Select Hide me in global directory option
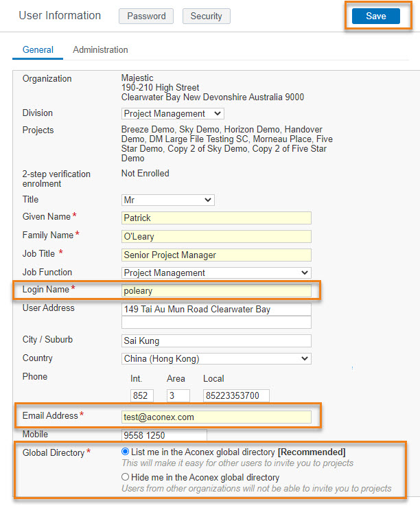The width and height of the screenshot is (420, 508). pos(125,477)
